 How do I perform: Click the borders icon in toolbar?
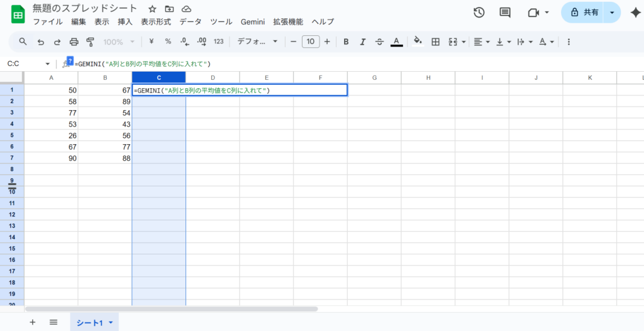tap(435, 42)
